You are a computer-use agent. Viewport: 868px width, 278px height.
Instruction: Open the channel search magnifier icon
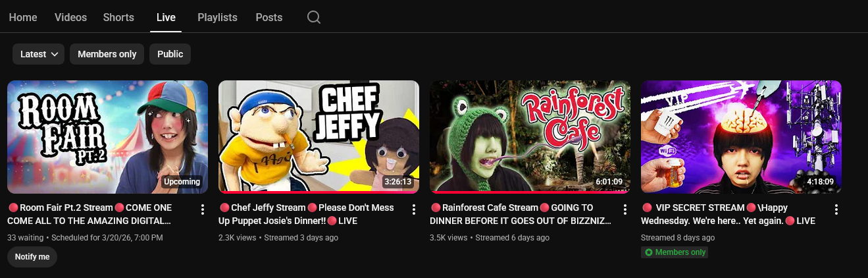[314, 17]
